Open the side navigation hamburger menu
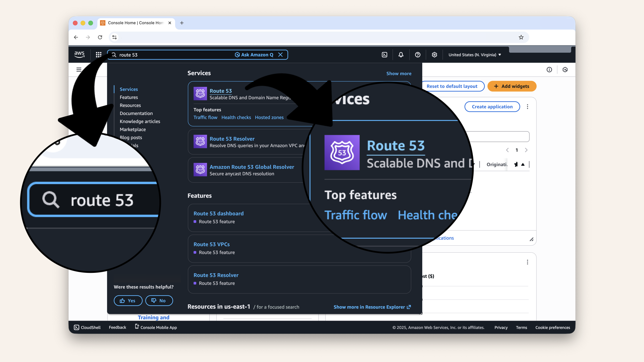Viewport: 644px width, 362px height. tap(79, 69)
